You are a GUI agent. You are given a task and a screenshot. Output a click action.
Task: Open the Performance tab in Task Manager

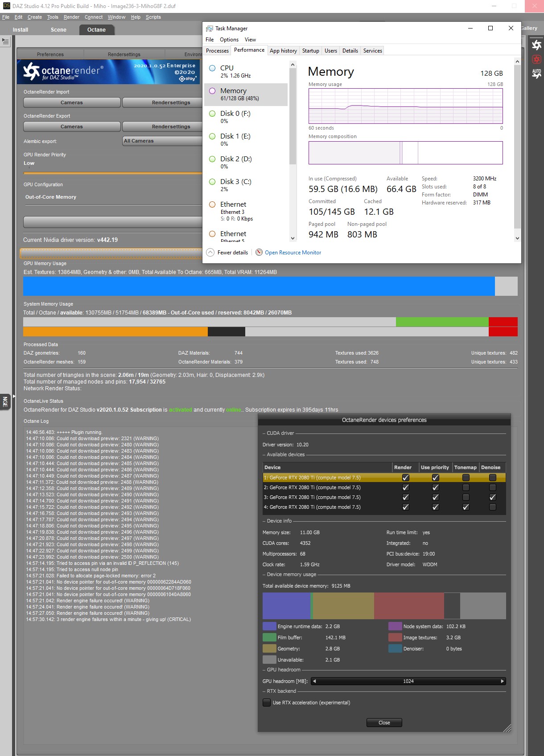click(249, 50)
